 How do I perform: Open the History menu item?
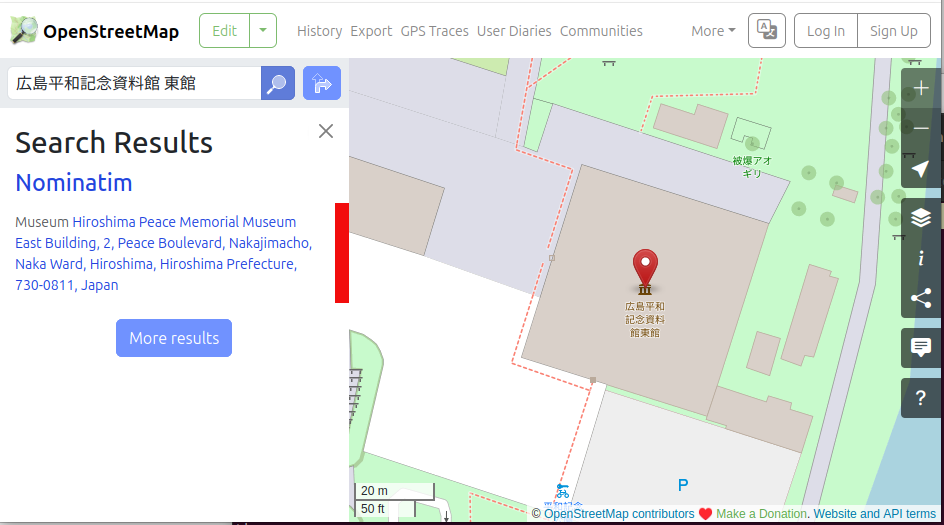tap(319, 31)
